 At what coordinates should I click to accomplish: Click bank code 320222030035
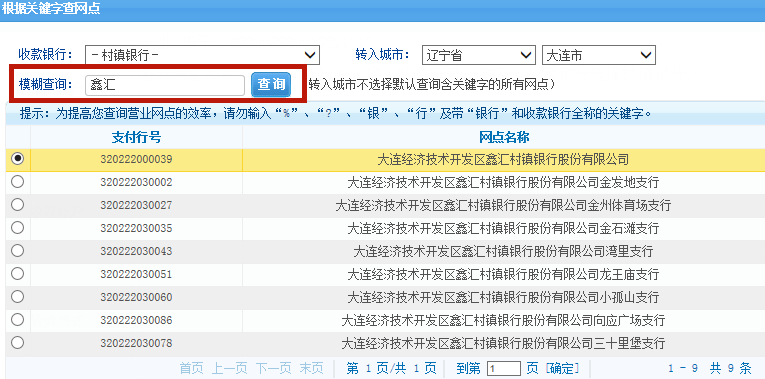pyautogui.click(x=137, y=228)
